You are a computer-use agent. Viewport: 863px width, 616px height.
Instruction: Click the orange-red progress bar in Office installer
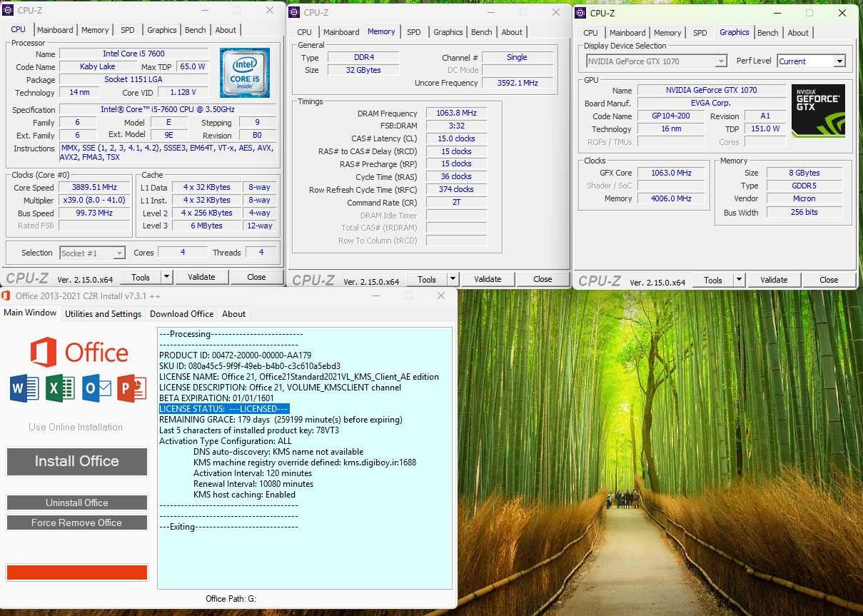77,572
